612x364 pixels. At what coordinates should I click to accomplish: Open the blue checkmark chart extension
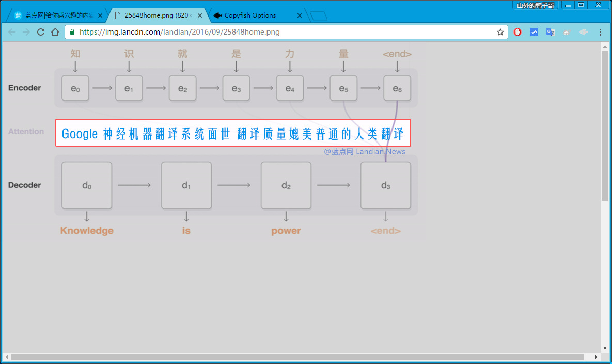tap(534, 32)
